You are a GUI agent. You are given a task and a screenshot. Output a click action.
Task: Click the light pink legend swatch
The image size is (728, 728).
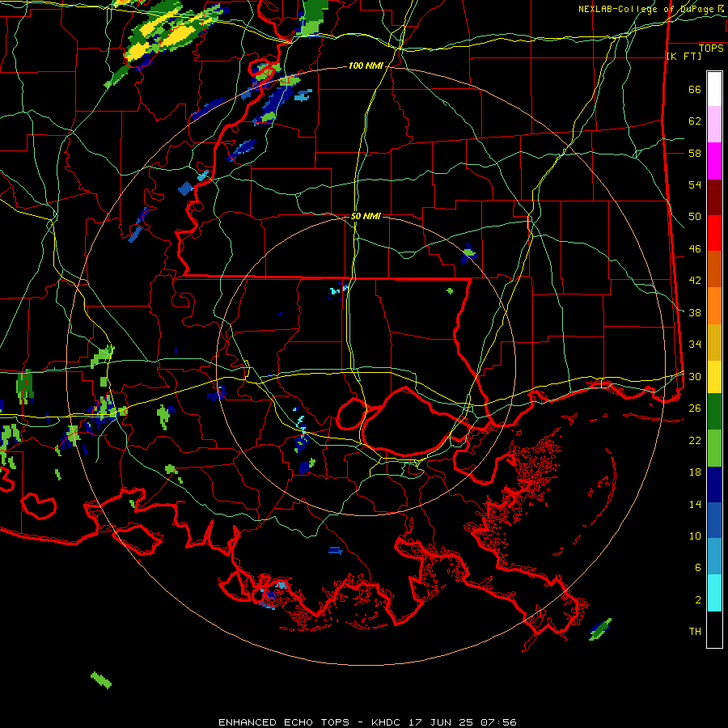[x=714, y=125]
